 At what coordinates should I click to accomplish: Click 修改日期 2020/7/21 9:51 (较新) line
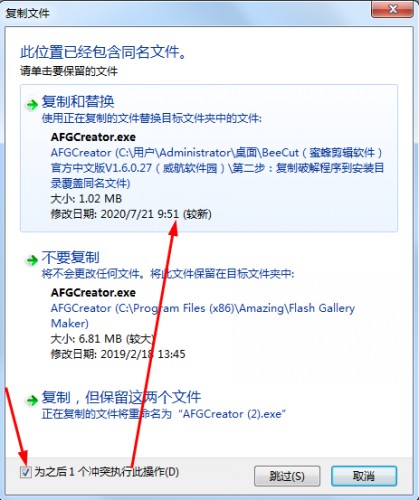131,214
